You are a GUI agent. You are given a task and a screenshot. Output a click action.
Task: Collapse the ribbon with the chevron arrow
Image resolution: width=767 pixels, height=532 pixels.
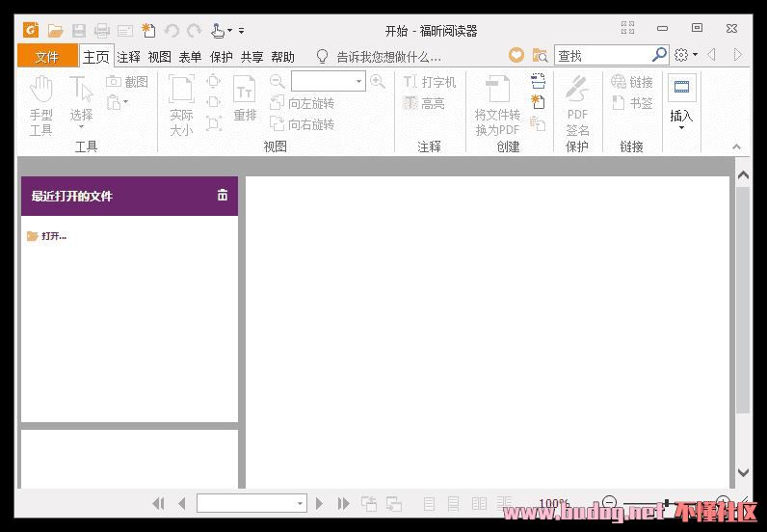click(737, 147)
